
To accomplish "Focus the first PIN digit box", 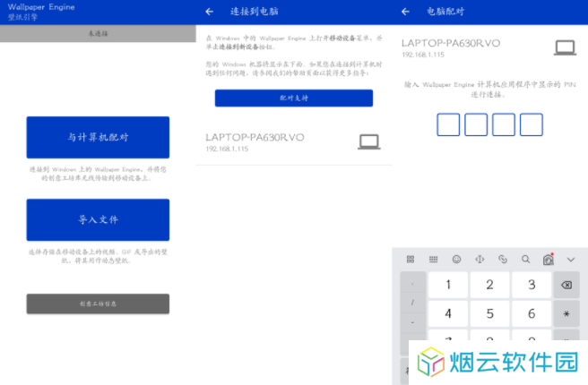I will (448, 124).
